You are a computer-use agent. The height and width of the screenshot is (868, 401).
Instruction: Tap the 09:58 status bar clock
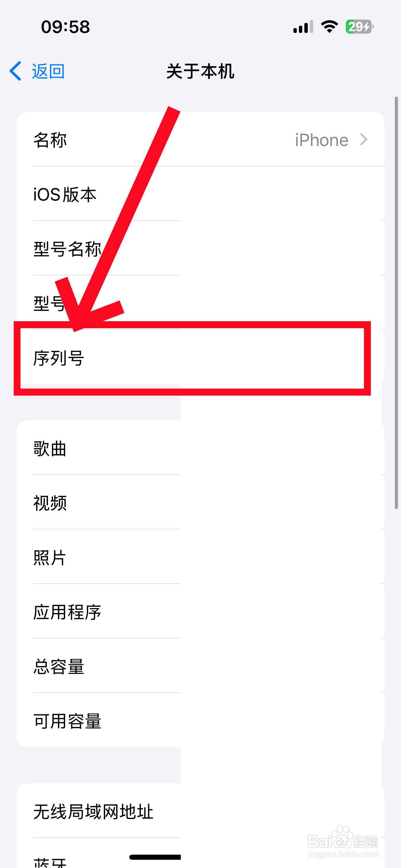(x=65, y=27)
